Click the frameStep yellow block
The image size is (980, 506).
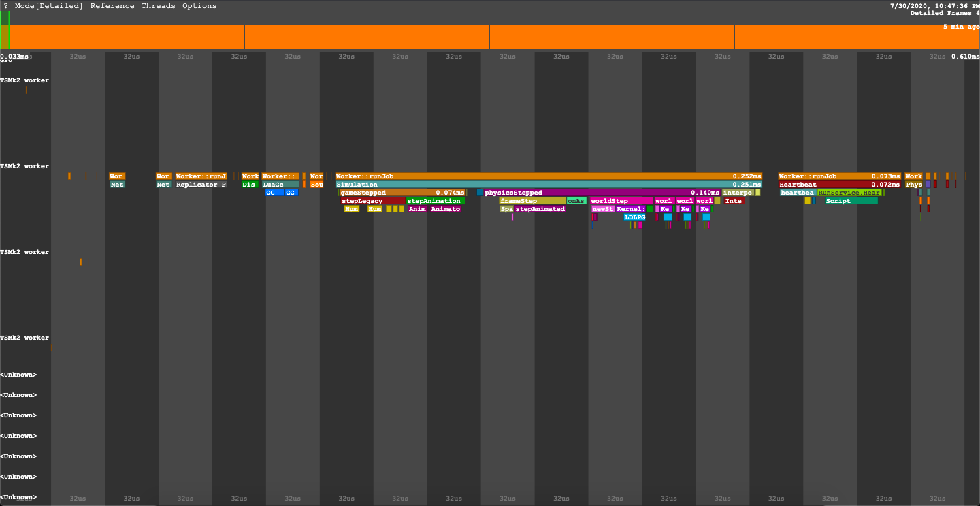point(532,201)
